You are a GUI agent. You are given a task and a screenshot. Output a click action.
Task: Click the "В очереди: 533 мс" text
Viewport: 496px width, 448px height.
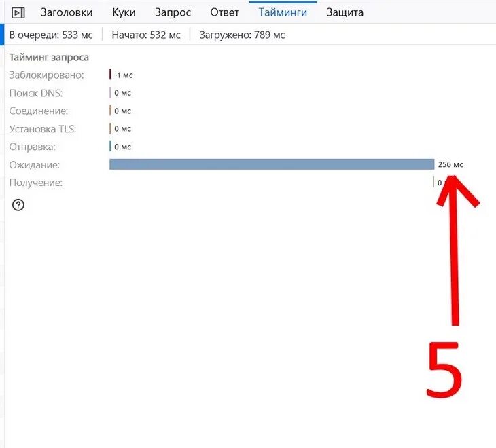pyautogui.click(x=51, y=35)
